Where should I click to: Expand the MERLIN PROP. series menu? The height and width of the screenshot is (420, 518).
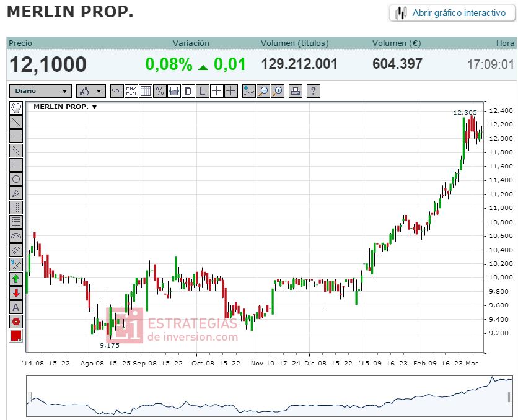pos(65,107)
